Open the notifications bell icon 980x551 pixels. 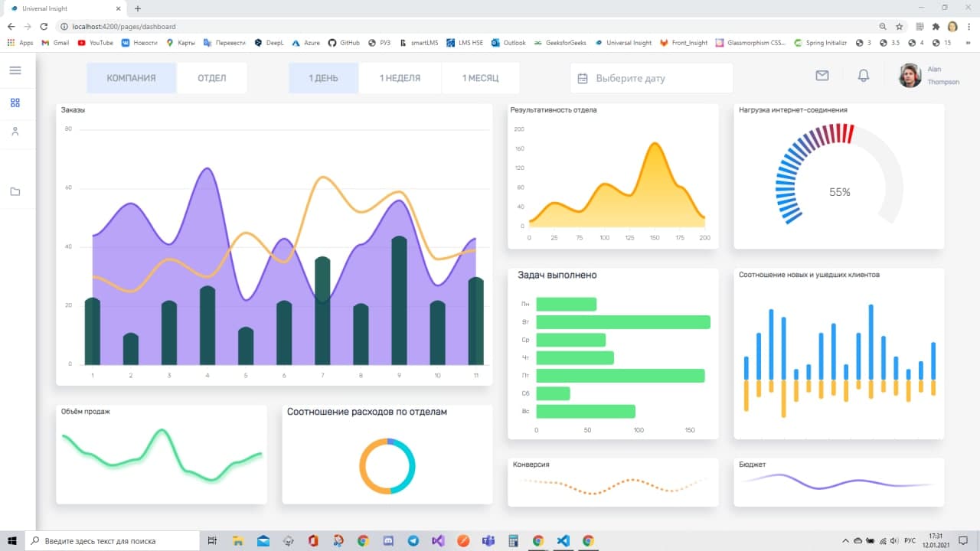click(x=864, y=76)
